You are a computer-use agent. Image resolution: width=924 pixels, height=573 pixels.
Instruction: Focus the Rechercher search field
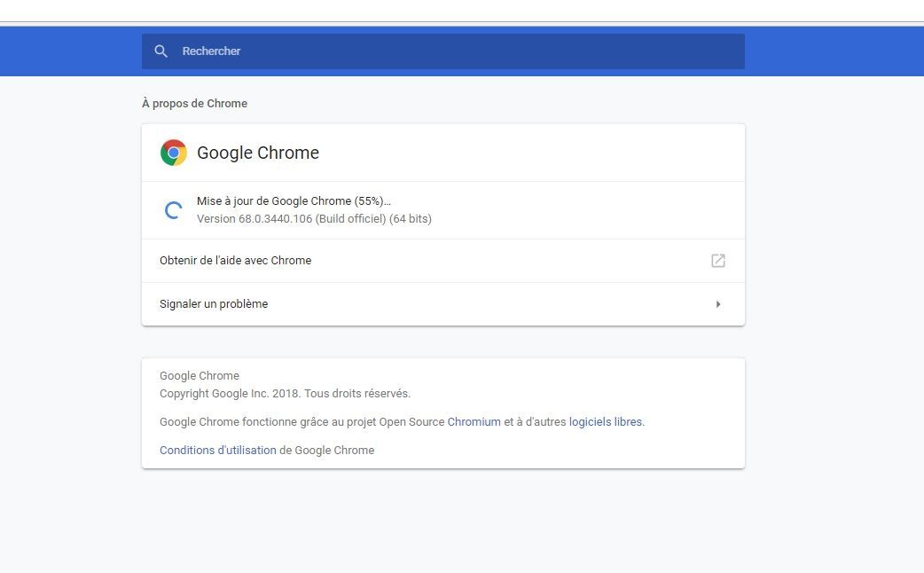[443, 51]
